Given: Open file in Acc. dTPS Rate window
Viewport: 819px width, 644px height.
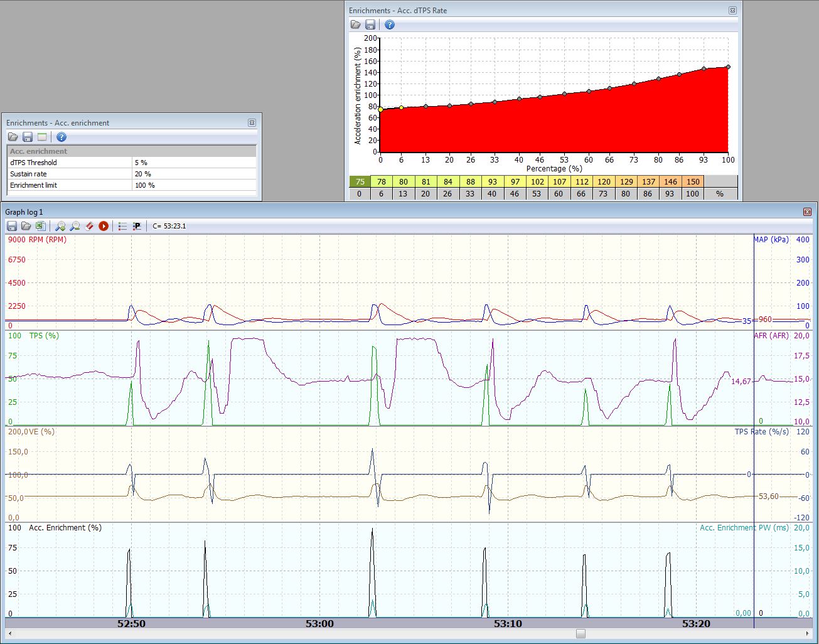Looking at the screenshot, I should click(x=356, y=24).
